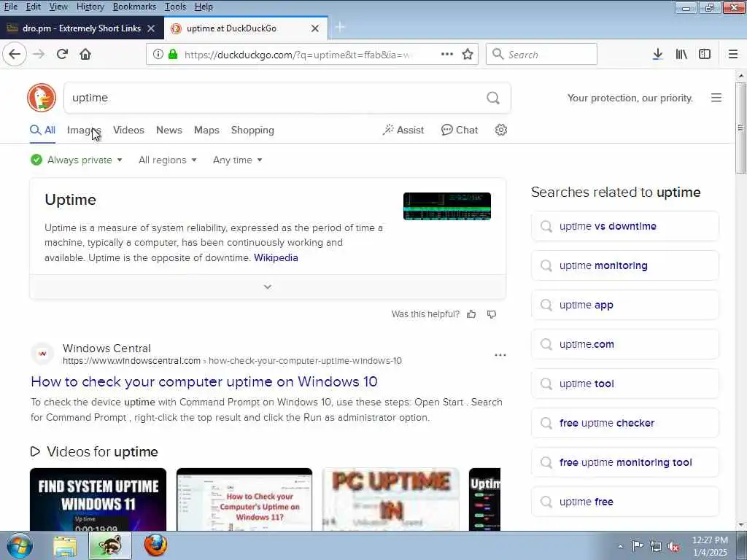Open the File menu

coord(10,7)
